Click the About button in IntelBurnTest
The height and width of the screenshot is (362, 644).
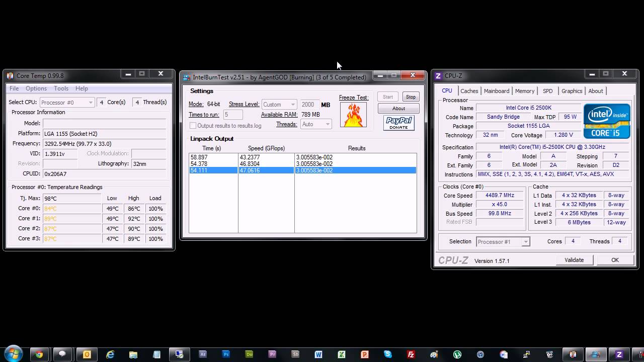(x=398, y=109)
